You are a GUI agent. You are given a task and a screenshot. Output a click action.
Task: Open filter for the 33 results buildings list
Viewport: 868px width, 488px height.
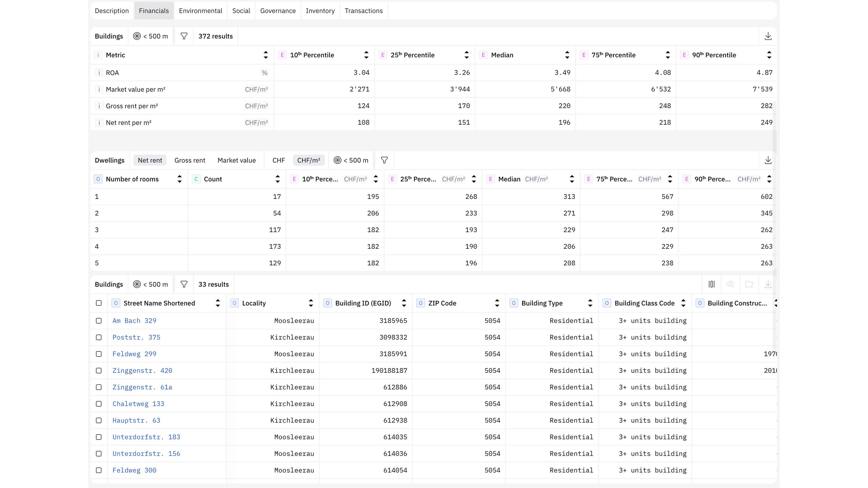click(x=184, y=284)
